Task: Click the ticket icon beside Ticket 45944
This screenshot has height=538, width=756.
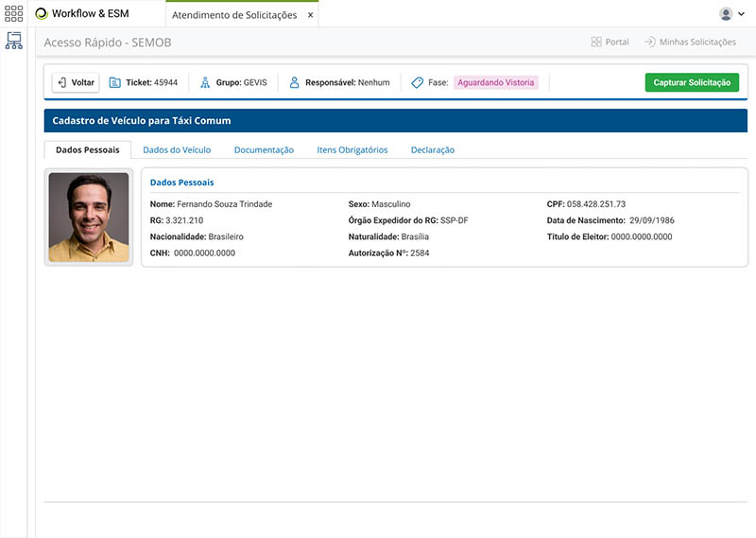Action: [115, 83]
